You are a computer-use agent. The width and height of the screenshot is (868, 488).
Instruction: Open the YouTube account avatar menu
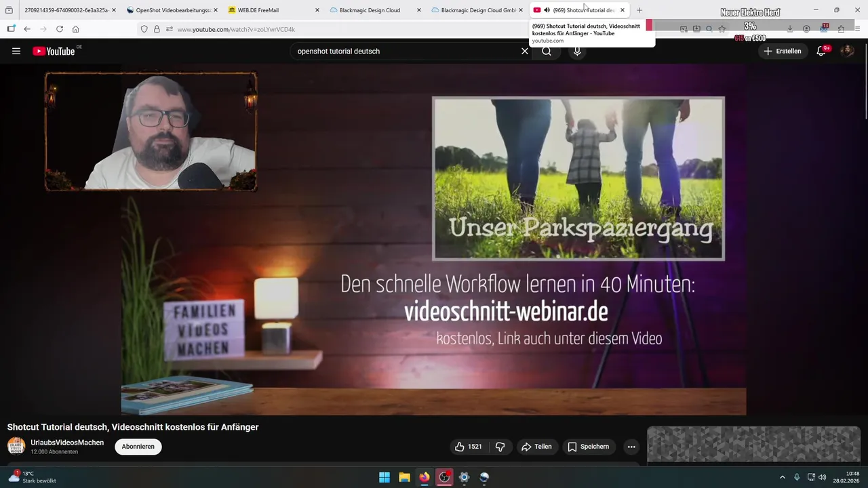[847, 51]
